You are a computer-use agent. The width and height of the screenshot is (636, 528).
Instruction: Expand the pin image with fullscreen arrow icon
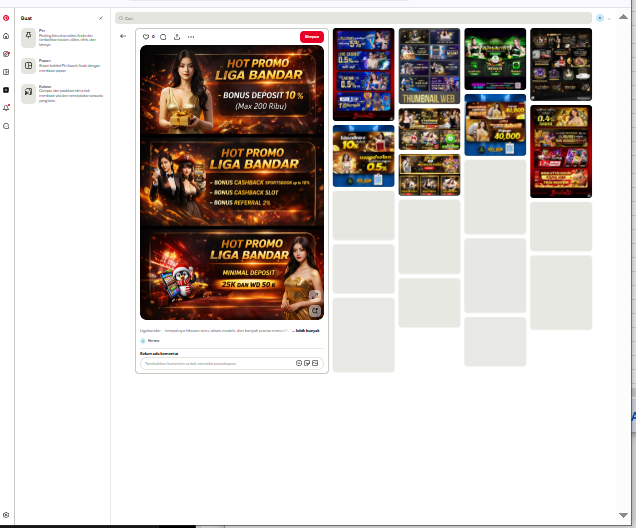point(315,295)
